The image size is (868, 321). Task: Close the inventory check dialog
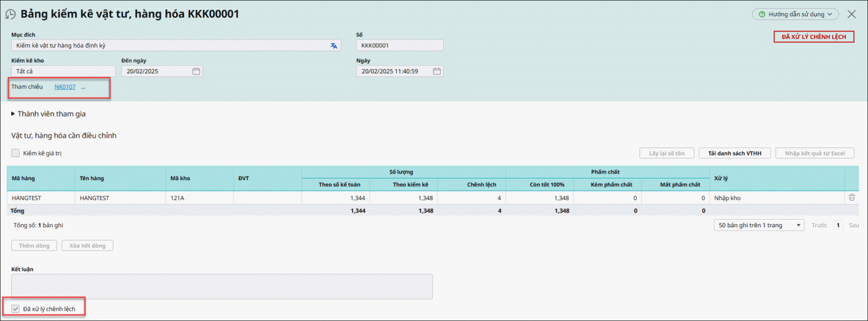852,14
